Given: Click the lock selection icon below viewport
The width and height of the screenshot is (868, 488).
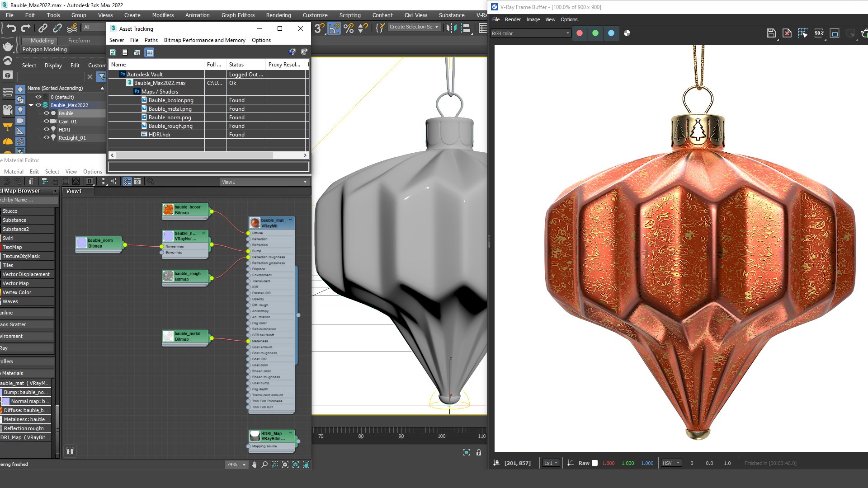Looking at the screenshot, I should click(479, 452).
